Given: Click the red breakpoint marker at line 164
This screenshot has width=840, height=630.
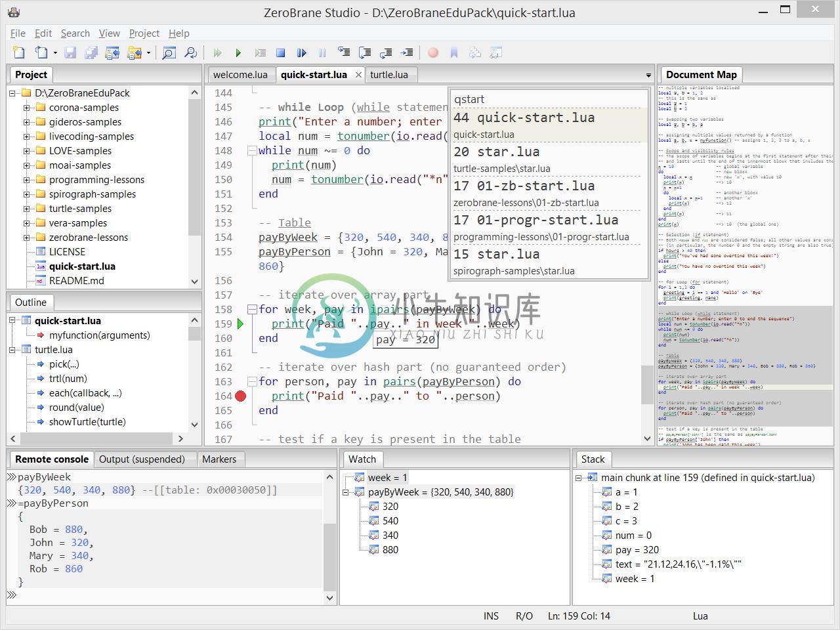Looking at the screenshot, I should [241, 396].
